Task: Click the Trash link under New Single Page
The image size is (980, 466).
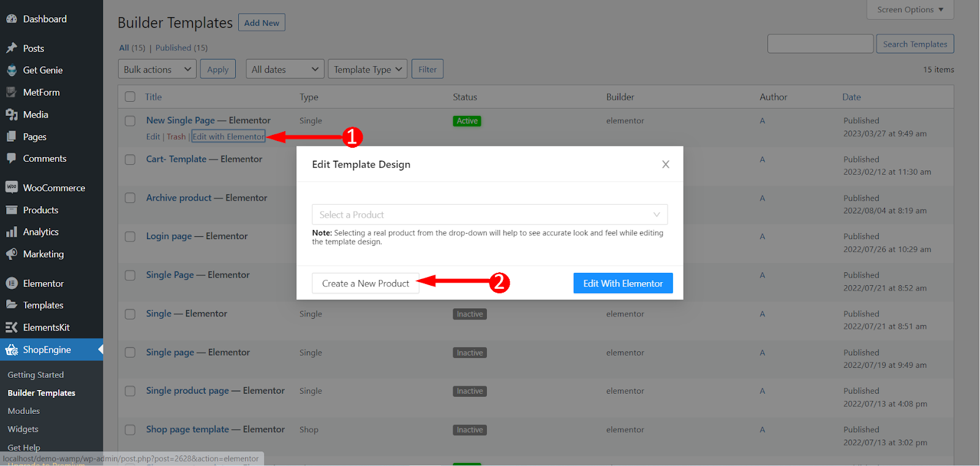Action: pos(176,137)
